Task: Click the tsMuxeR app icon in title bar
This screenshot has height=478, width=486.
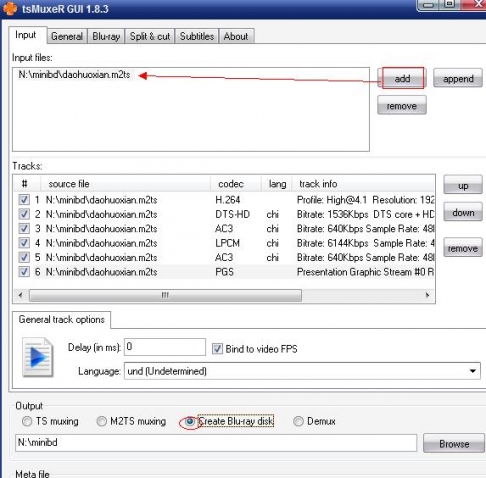Action: coord(9,8)
